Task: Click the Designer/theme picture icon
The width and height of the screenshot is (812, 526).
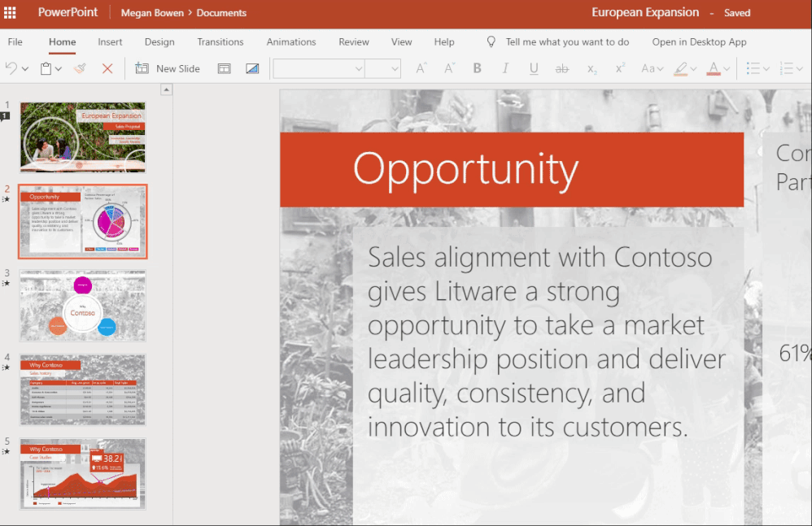Action: (252, 68)
